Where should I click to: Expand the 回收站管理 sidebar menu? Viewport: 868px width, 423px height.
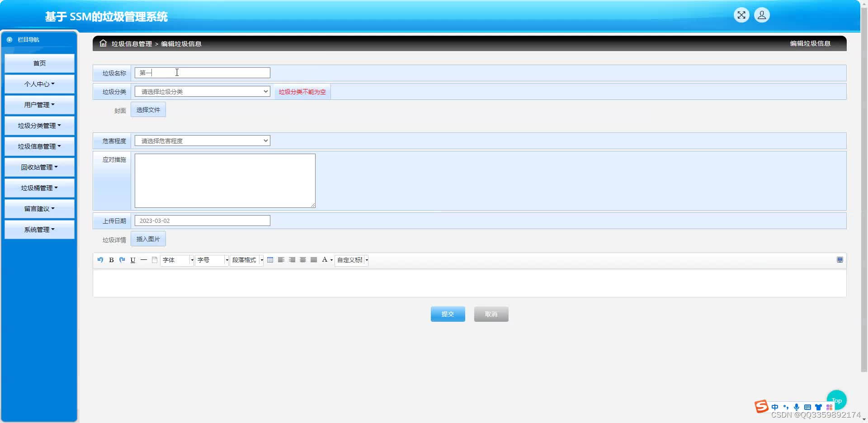point(39,167)
